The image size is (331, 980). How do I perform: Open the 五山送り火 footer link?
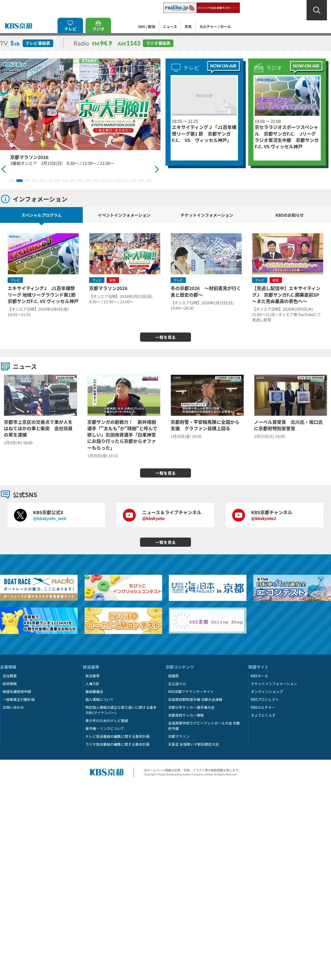177,684
